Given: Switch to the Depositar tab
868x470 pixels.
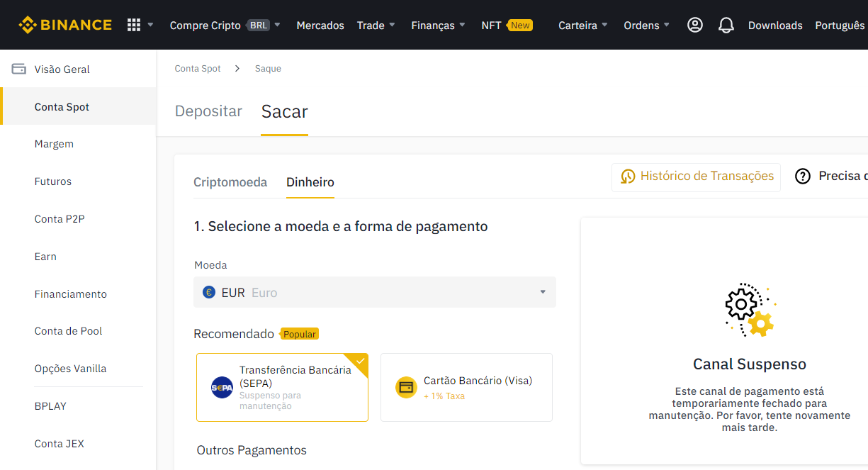Looking at the screenshot, I should 208,111.
